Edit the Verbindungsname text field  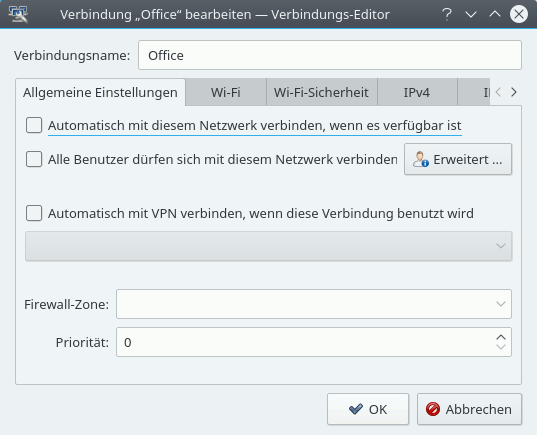click(x=330, y=55)
